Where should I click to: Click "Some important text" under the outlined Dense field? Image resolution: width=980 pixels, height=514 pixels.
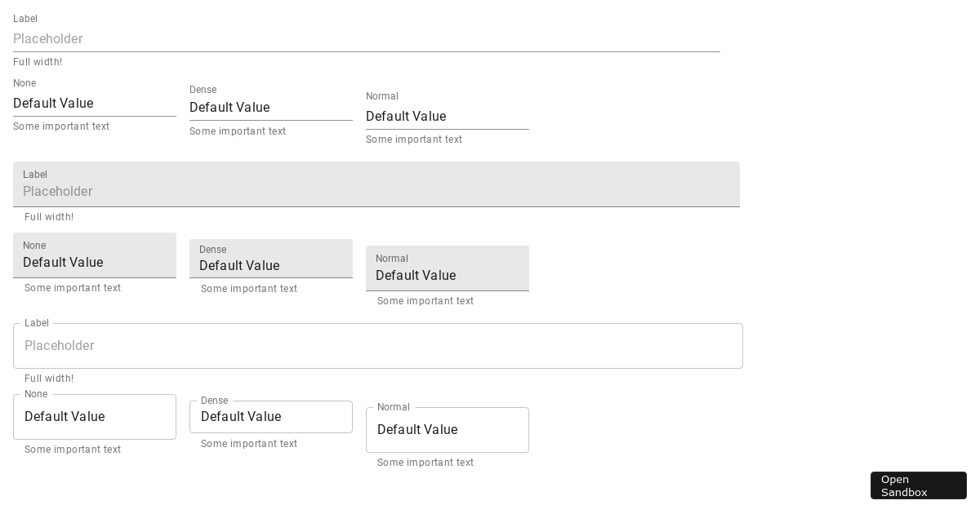(x=249, y=444)
